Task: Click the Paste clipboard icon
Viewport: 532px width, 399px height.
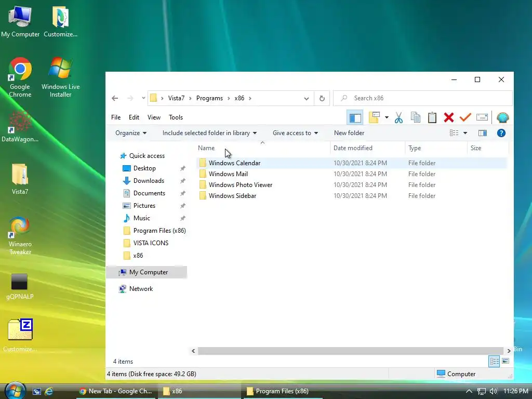Action: pos(432,117)
